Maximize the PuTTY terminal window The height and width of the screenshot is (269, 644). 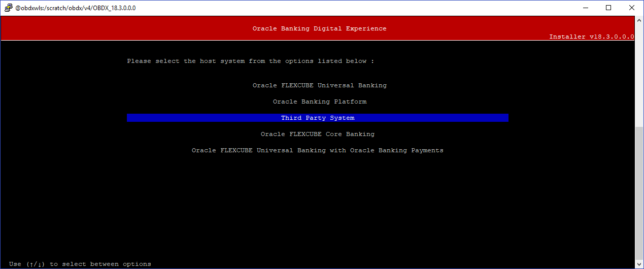(x=608, y=8)
